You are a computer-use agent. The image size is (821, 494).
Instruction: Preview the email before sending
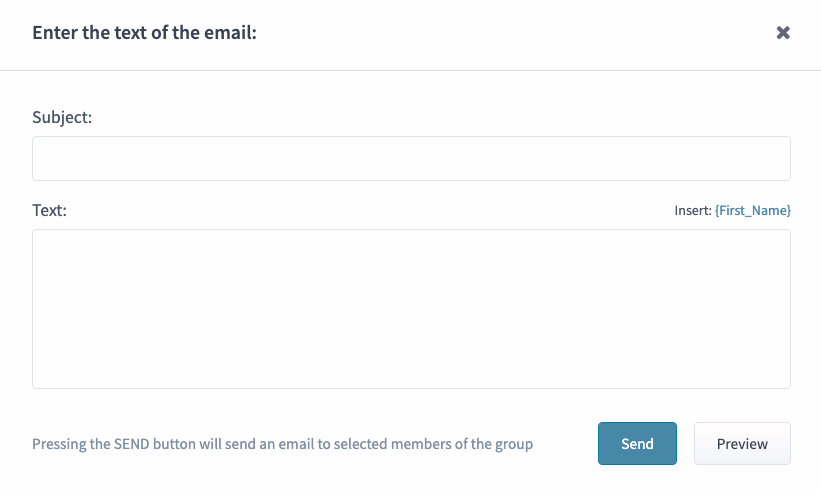(742, 444)
